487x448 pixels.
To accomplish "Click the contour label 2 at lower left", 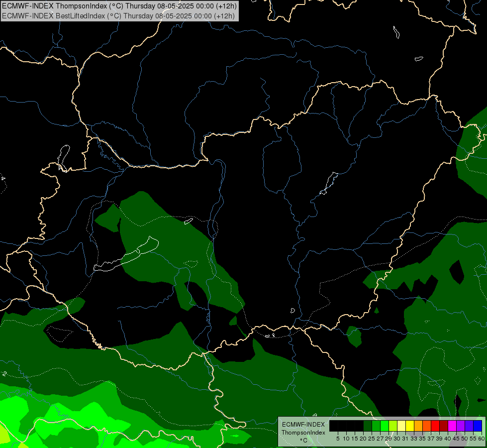I will [4, 374].
